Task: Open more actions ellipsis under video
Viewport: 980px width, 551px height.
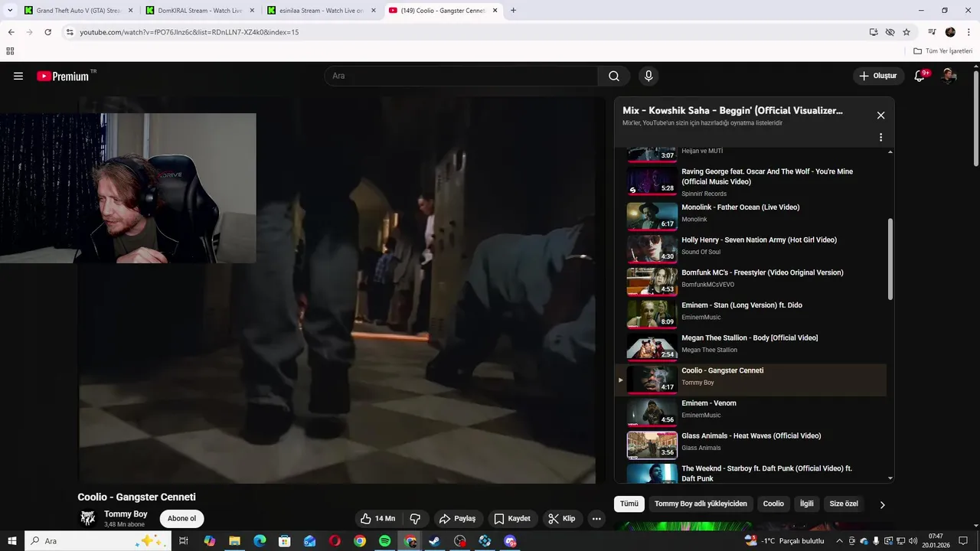Action: [x=596, y=518]
